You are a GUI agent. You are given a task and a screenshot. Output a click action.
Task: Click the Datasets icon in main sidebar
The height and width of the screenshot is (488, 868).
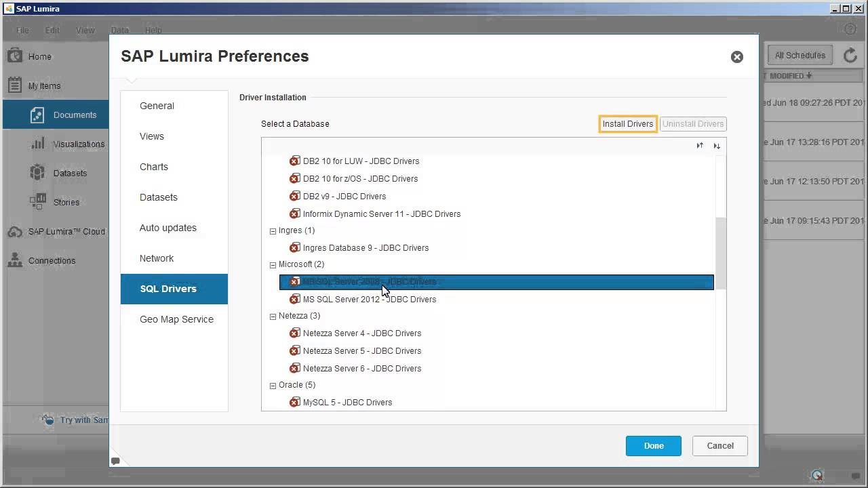(x=37, y=173)
